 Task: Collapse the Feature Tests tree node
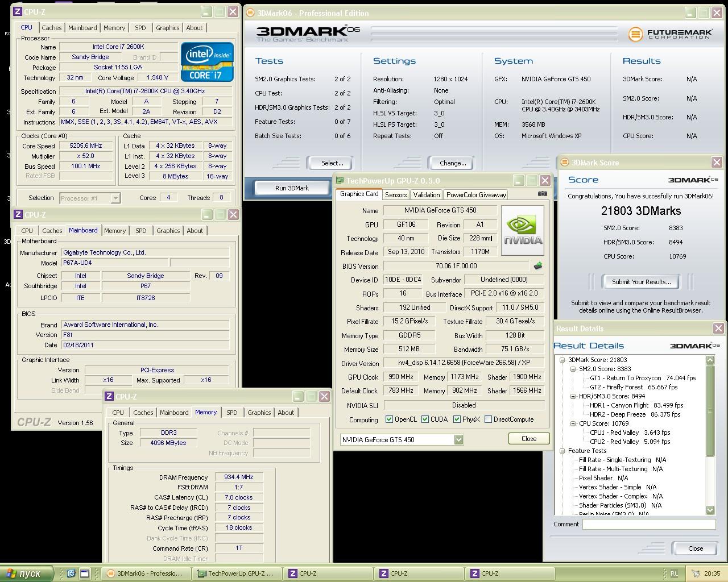(562, 451)
